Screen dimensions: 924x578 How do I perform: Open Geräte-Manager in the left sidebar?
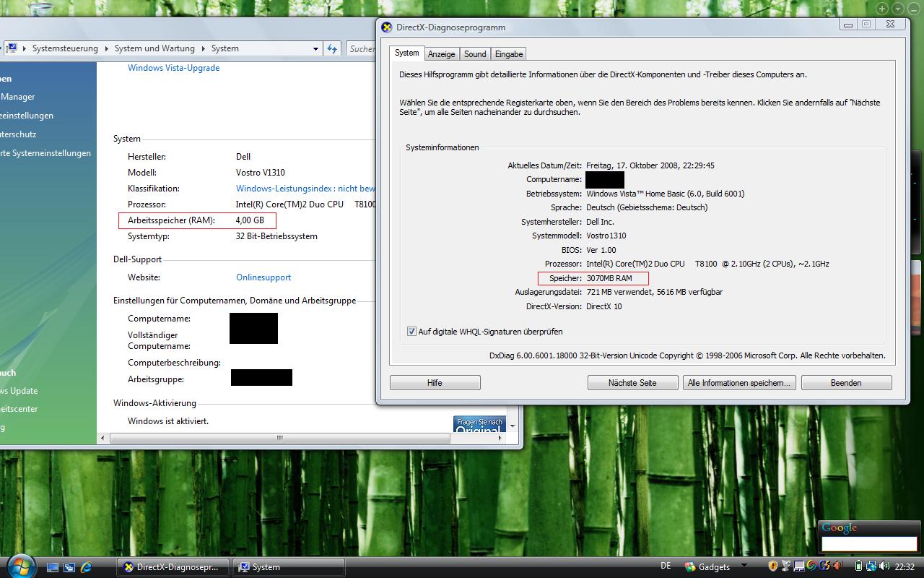click(x=17, y=97)
